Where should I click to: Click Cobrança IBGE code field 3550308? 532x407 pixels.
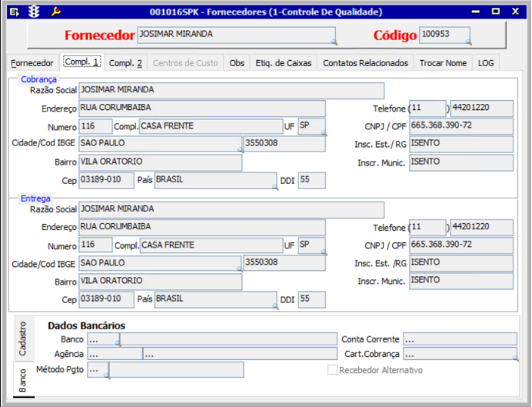pyautogui.click(x=284, y=144)
